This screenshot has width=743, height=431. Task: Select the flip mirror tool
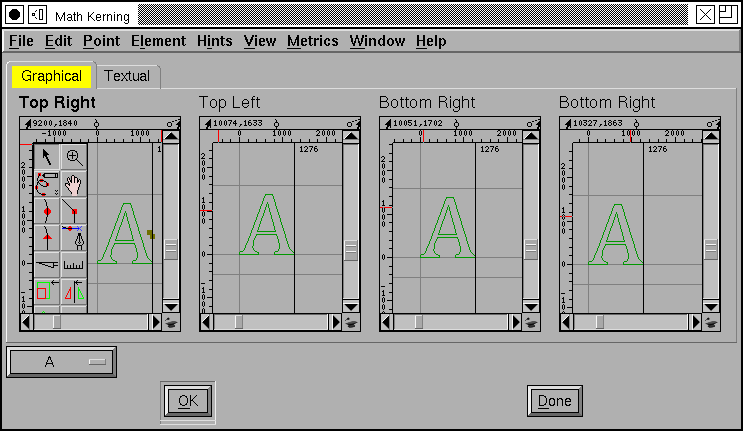73,292
